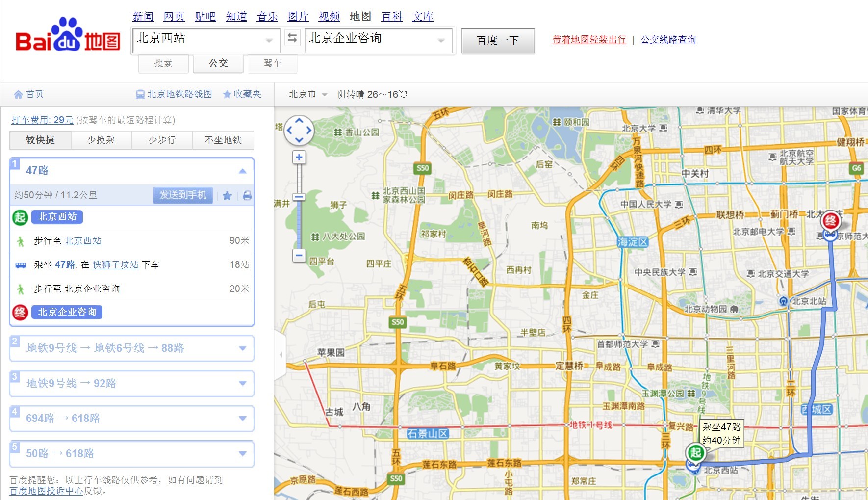Click the walking icon beside 步行至 北京企业咨询
868x500 pixels.
21,289
